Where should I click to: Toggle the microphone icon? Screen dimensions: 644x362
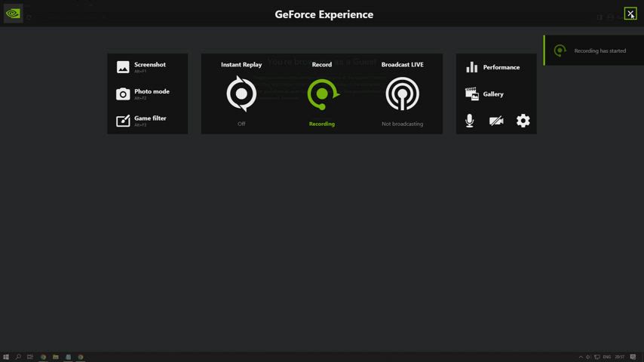[x=470, y=121]
